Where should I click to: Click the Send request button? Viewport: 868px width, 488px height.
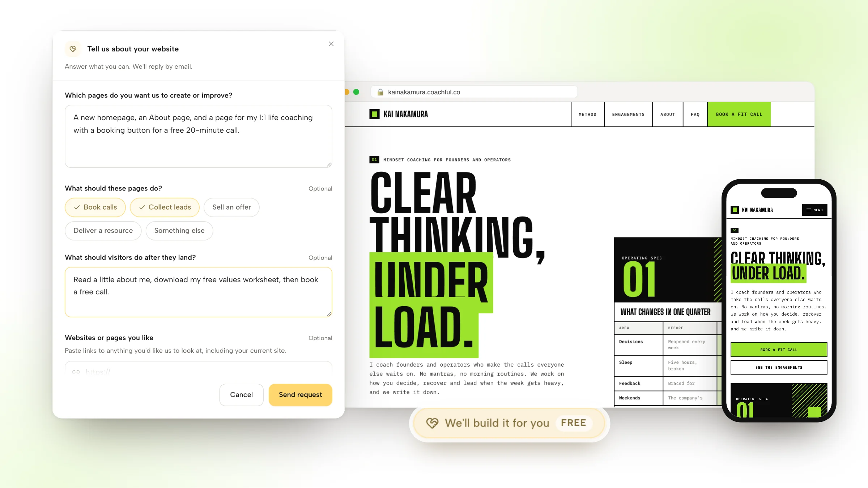tap(300, 395)
